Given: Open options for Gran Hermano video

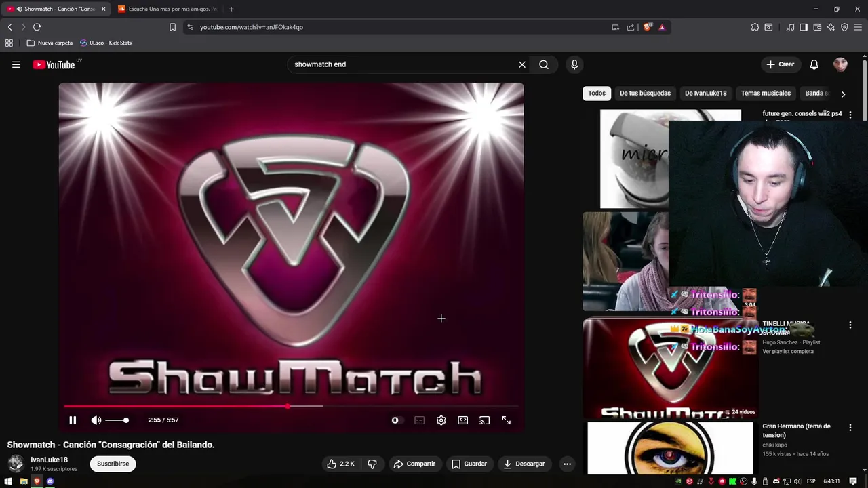Looking at the screenshot, I should (x=850, y=428).
